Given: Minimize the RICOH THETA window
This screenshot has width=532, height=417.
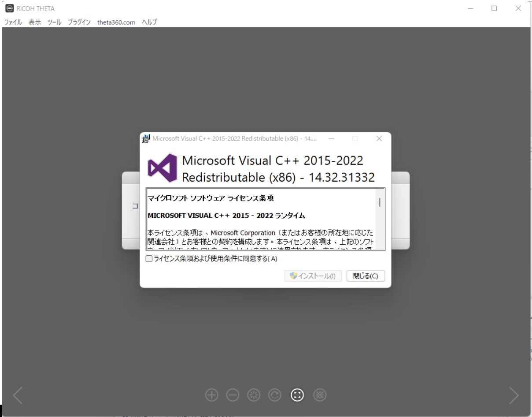Looking at the screenshot, I should pos(471,8).
